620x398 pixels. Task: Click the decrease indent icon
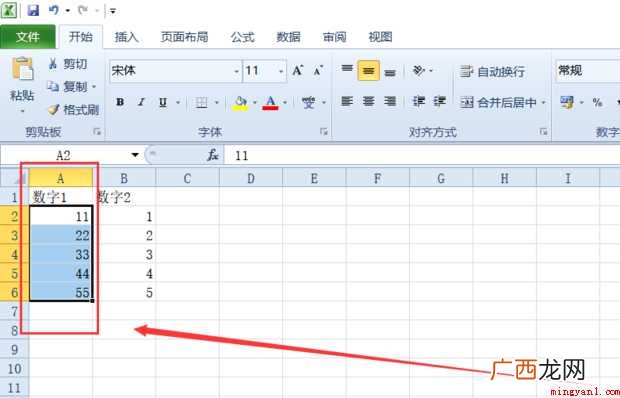(x=419, y=102)
